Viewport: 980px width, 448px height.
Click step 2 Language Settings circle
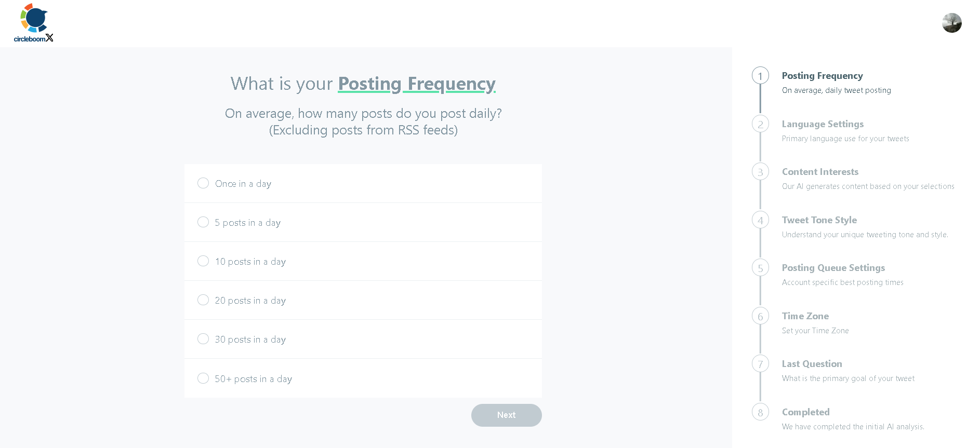pos(760,124)
